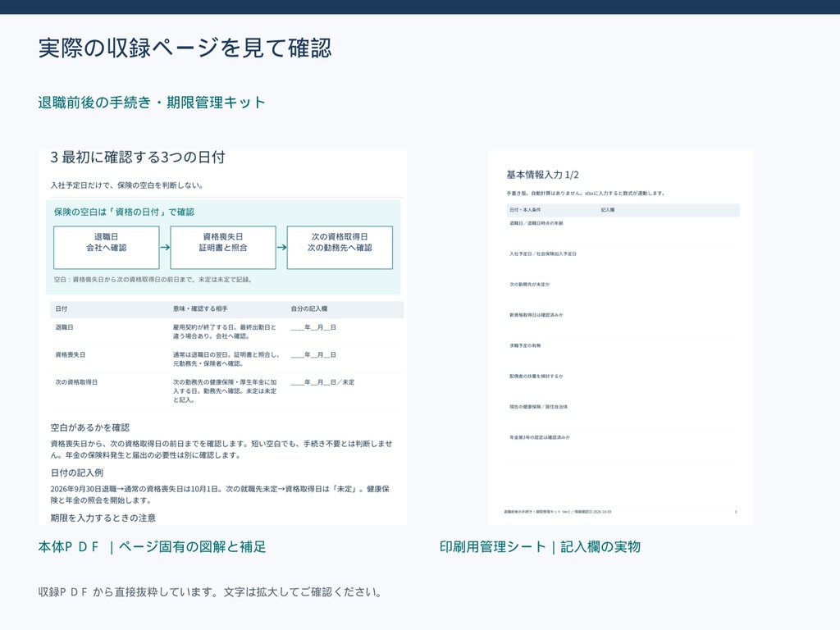840x630 pixels.
Task: Open the 基本情報入力 1/2 sheet thumbnail
Action: (620, 337)
